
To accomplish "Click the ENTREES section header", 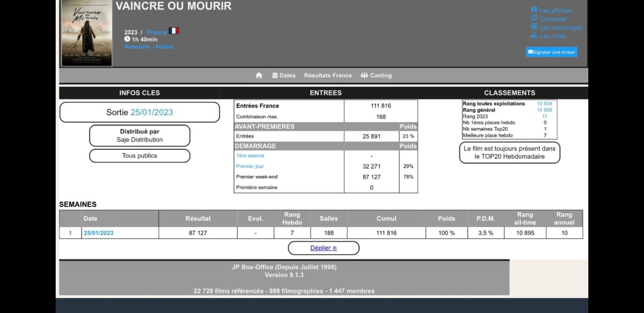I will click(326, 93).
